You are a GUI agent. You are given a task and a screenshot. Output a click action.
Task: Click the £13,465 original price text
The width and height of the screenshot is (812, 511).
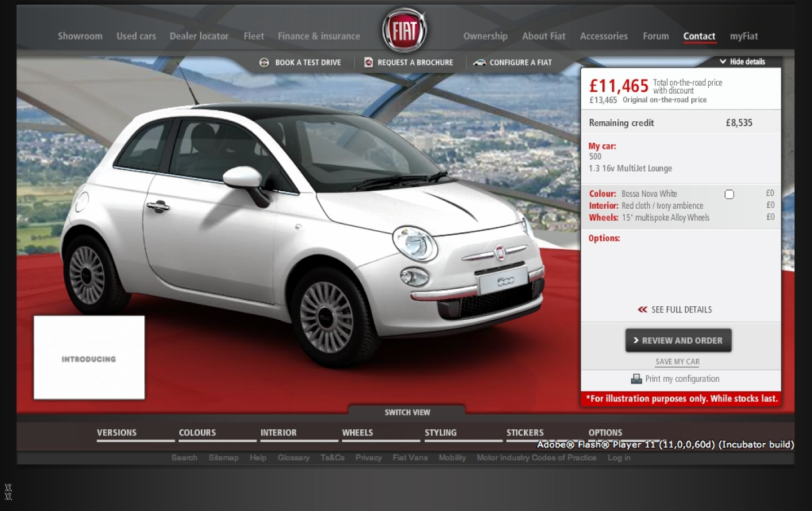pos(603,100)
